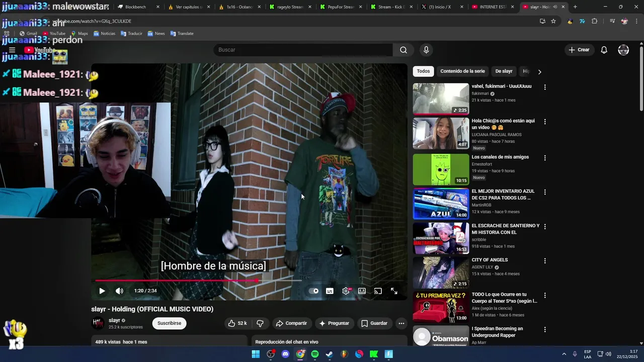Open options for Los canales de mis amigos
The width and height of the screenshot is (644, 362).
544,157
